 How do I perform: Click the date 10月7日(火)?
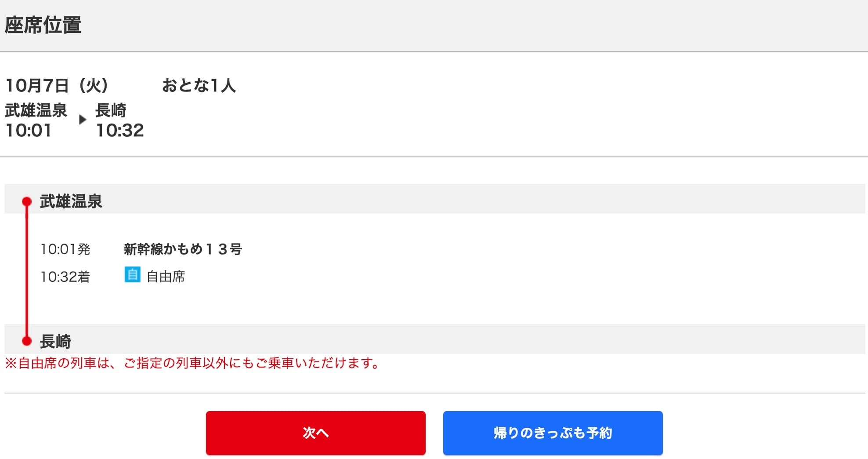[57, 85]
